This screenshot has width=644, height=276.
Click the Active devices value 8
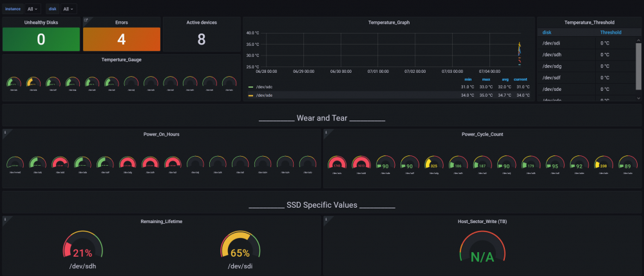[202, 39]
